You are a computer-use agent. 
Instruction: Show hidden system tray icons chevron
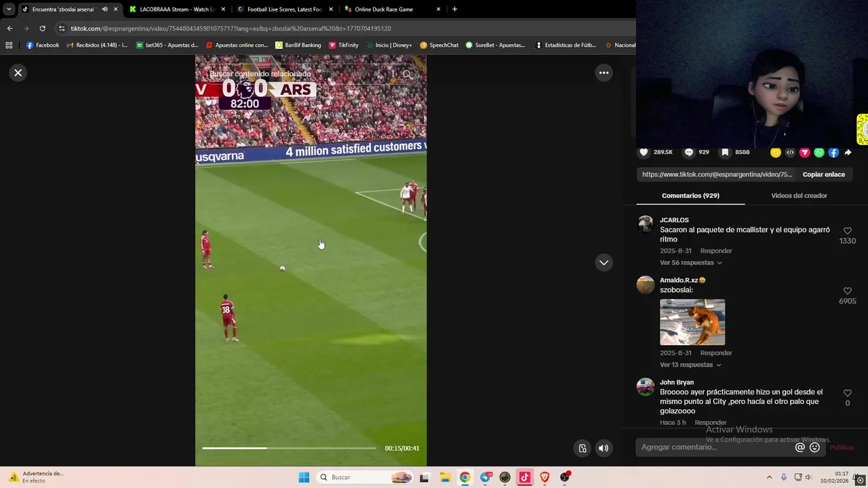[769, 477]
